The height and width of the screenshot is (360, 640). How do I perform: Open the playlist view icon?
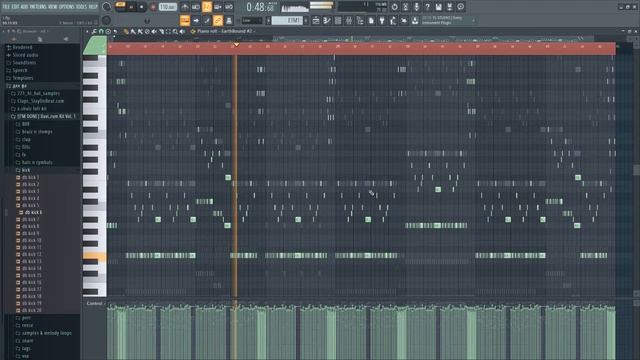pos(316,20)
